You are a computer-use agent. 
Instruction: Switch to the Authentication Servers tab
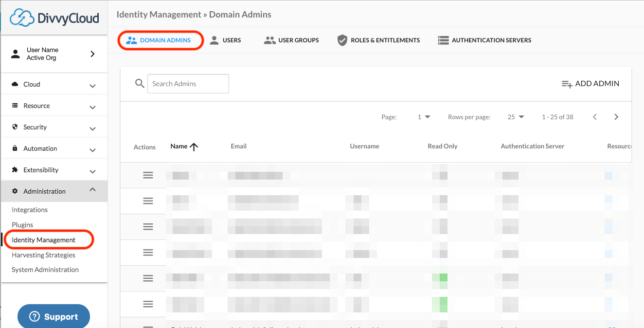(484, 40)
